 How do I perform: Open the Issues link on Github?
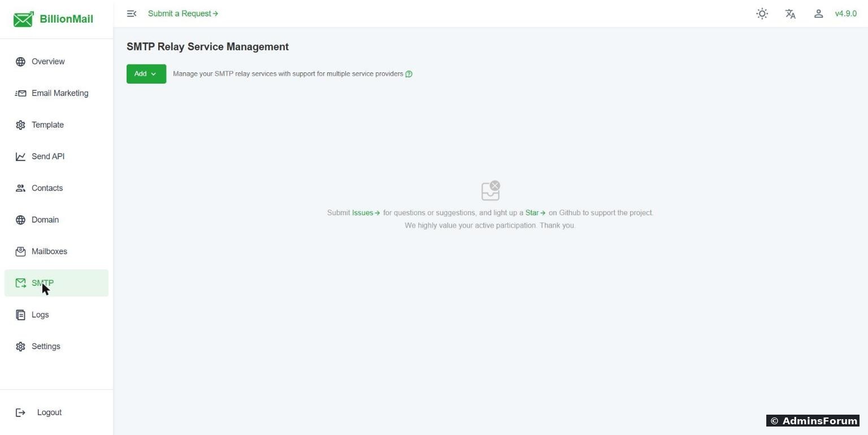[366, 213]
